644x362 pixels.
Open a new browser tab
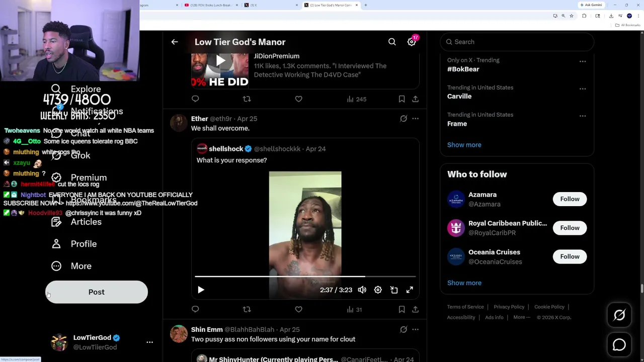[x=366, y=5]
